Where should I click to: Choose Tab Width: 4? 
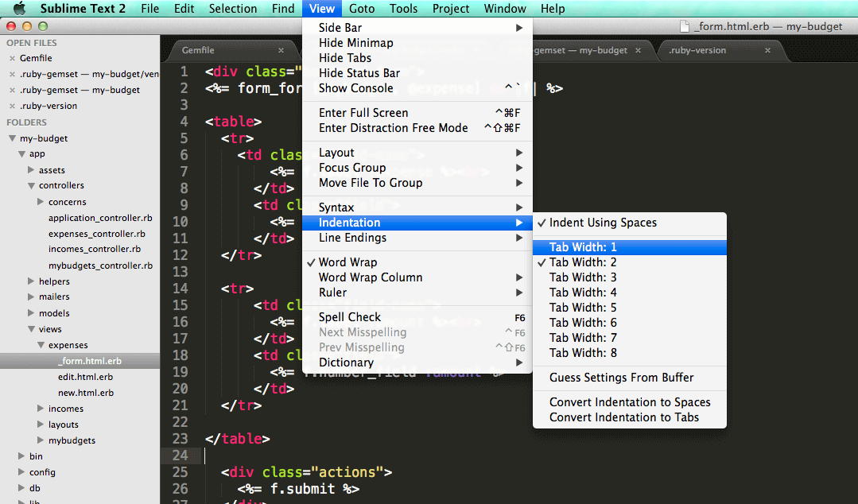629,293
